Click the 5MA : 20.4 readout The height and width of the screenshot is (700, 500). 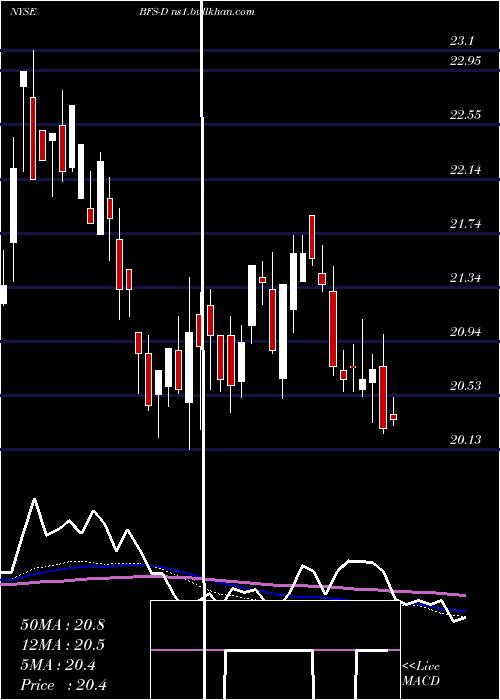[x=58, y=665]
